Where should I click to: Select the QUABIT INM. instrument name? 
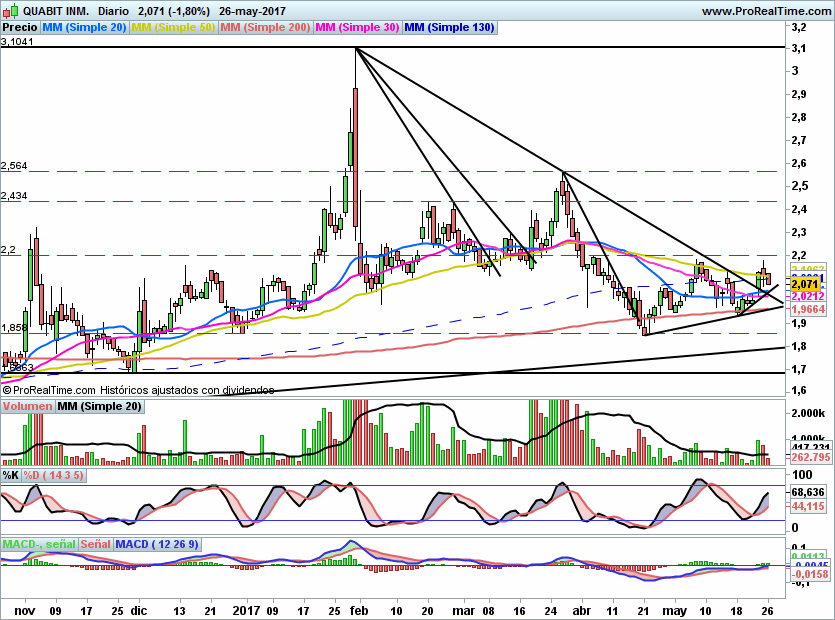56,11
